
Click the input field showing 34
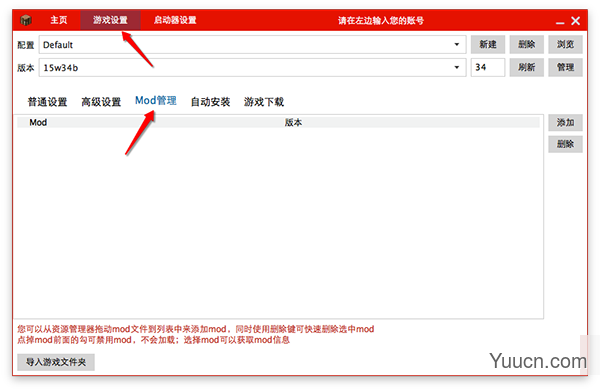click(488, 67)
